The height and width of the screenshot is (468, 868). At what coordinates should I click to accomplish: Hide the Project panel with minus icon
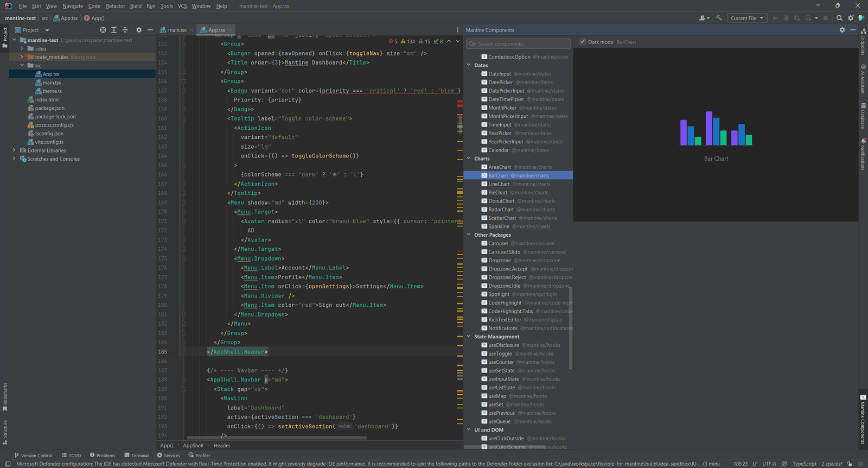point(150,30)
